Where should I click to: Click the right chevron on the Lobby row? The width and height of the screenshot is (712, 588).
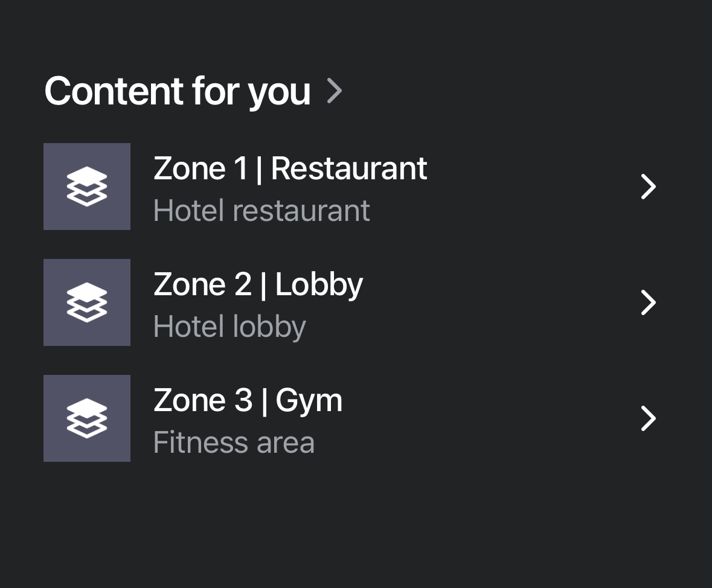(x=648, y=302)
